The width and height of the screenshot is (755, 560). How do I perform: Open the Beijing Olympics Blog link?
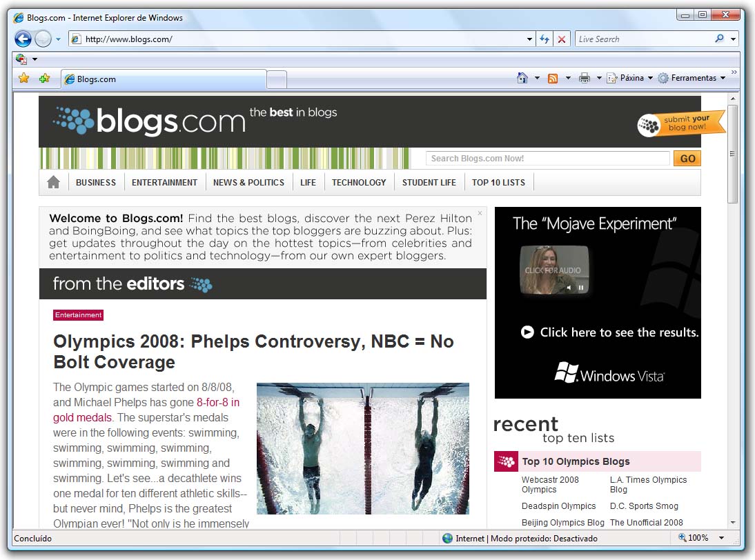563,523
